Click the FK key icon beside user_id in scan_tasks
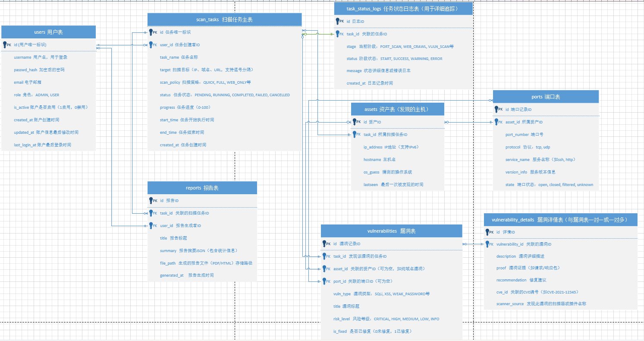Image resolution: width=644 pixels, height=341 pixels. click(151, 44)
